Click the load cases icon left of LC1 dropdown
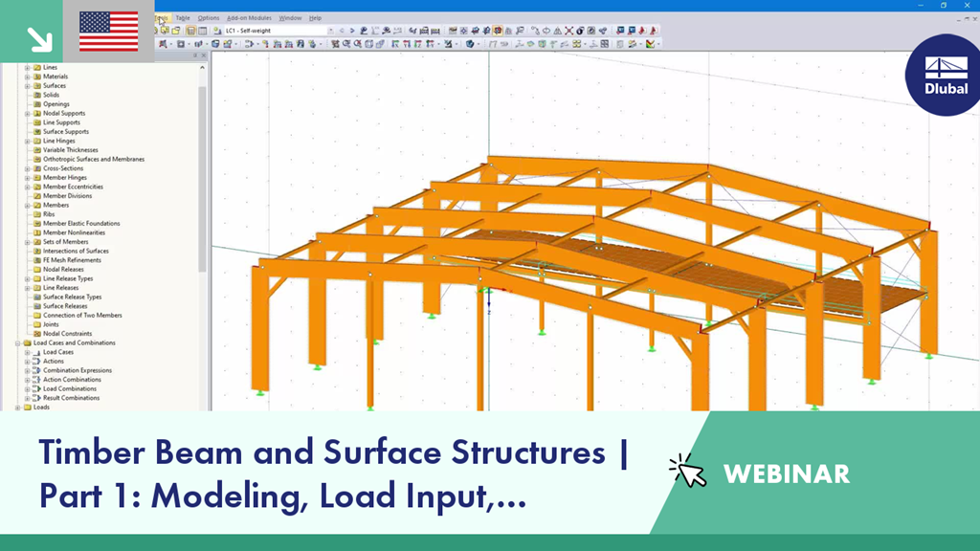Viewport: 980px width, 551px height. tap(217, 30)
